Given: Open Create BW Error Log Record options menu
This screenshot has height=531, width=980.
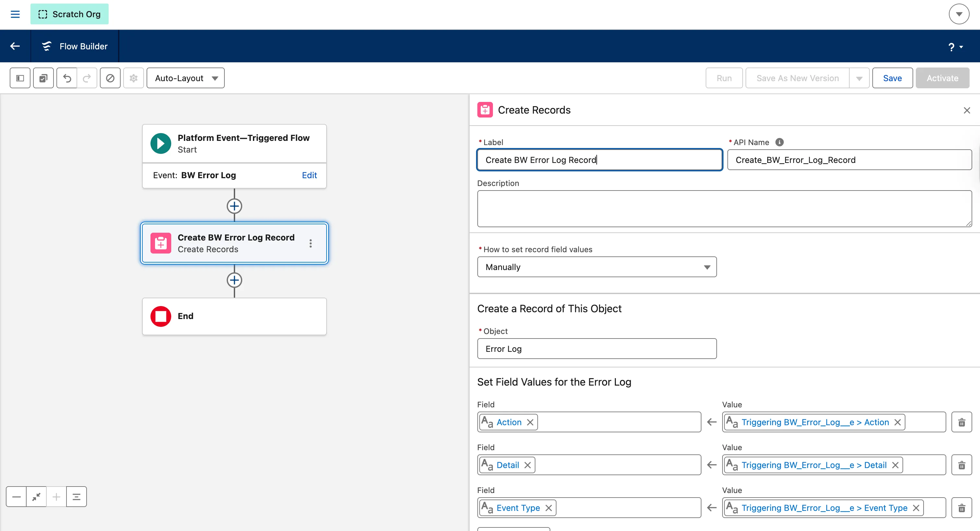Looking at the screenshot, I should pos(311,243).
